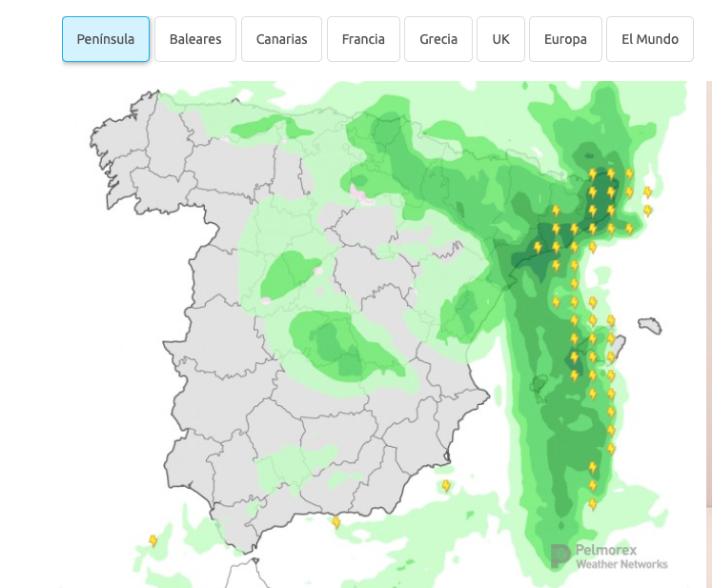Switch to the Grecia tab
The image size is (712, 588).
click(x=438, y=39)
